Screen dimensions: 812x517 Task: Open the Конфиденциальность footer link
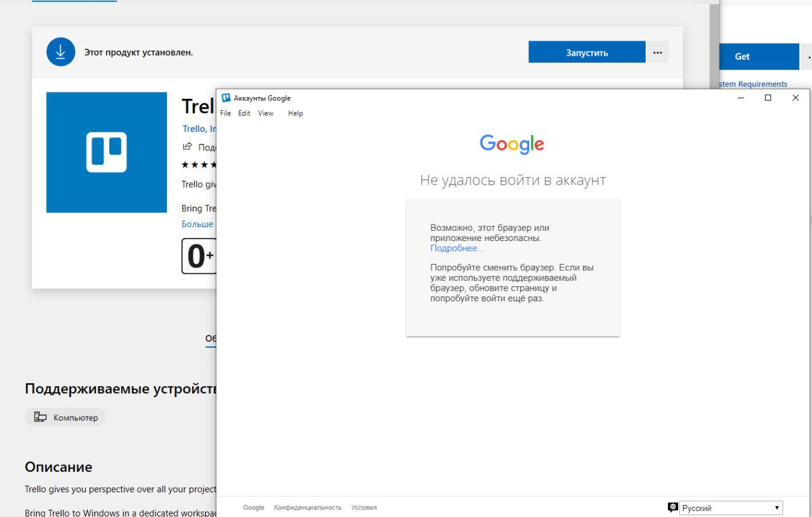(308, 507)
